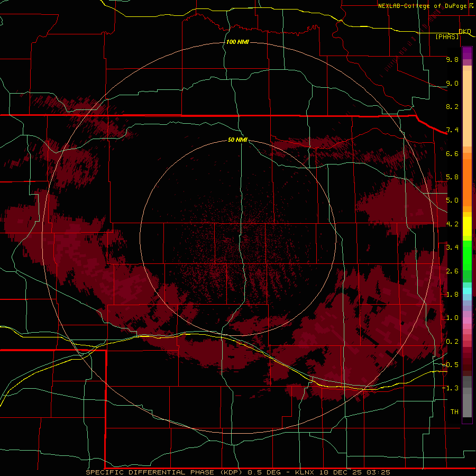Click the 9.8 value on the color scale

coord(452,59)
